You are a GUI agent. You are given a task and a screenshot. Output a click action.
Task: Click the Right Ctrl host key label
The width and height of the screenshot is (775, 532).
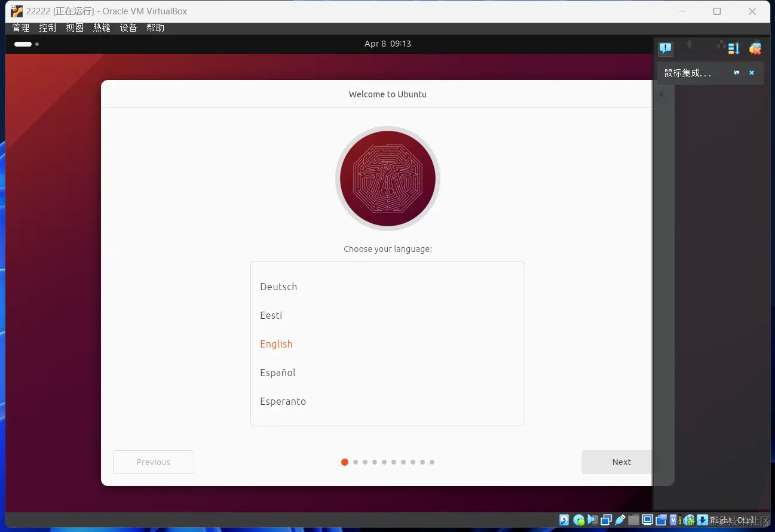coord(732,520)
